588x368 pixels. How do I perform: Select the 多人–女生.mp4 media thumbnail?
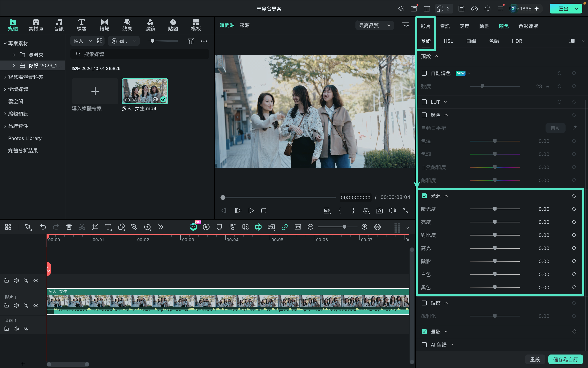145,91
